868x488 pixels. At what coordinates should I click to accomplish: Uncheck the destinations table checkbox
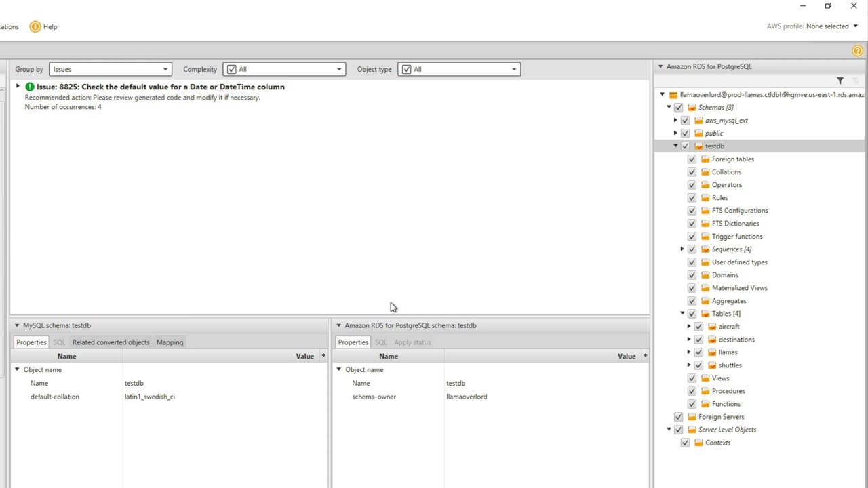coord(698,340)
